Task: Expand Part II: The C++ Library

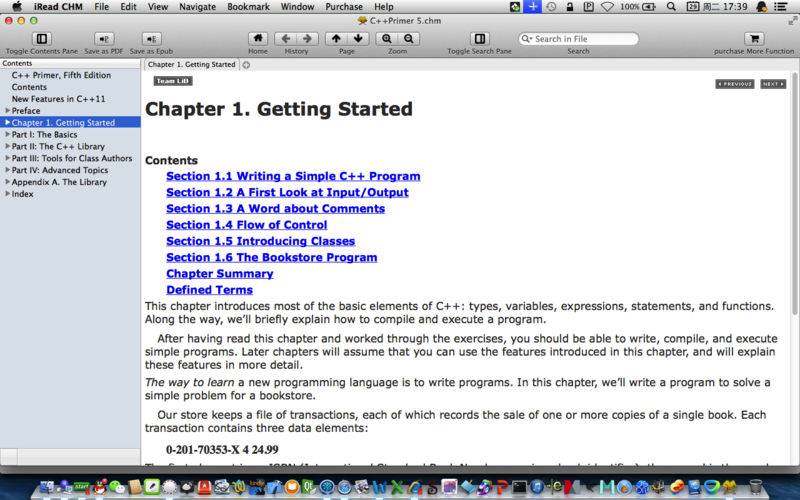Action: pos(8,146)
